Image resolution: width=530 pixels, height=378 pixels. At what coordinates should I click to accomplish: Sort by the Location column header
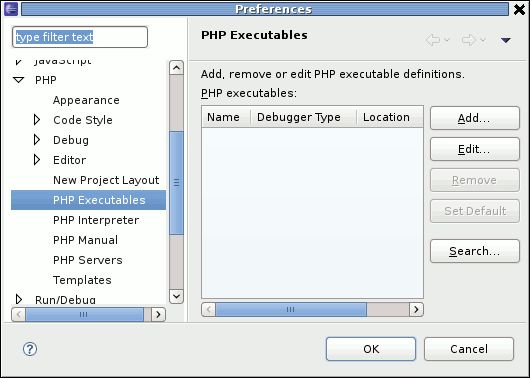click(x=390, y=117)
